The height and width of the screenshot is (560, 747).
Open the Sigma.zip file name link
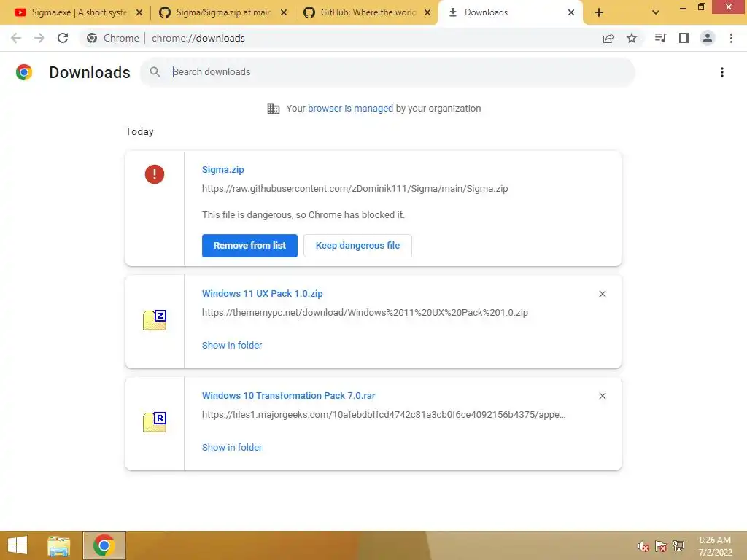pos(223,169)
